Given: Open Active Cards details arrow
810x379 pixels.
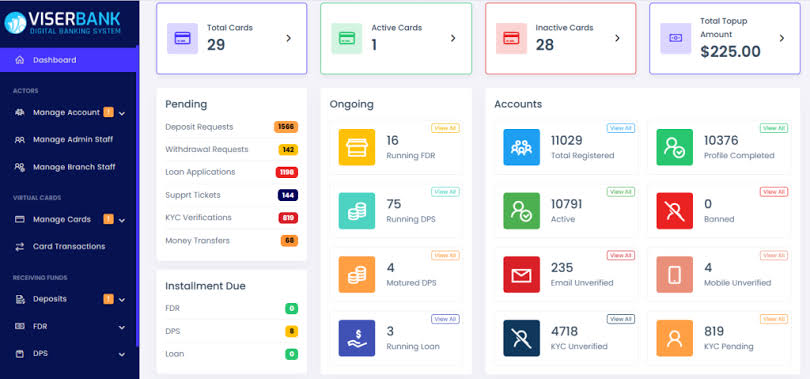Looking at the screenshot, I should (453, 38).
